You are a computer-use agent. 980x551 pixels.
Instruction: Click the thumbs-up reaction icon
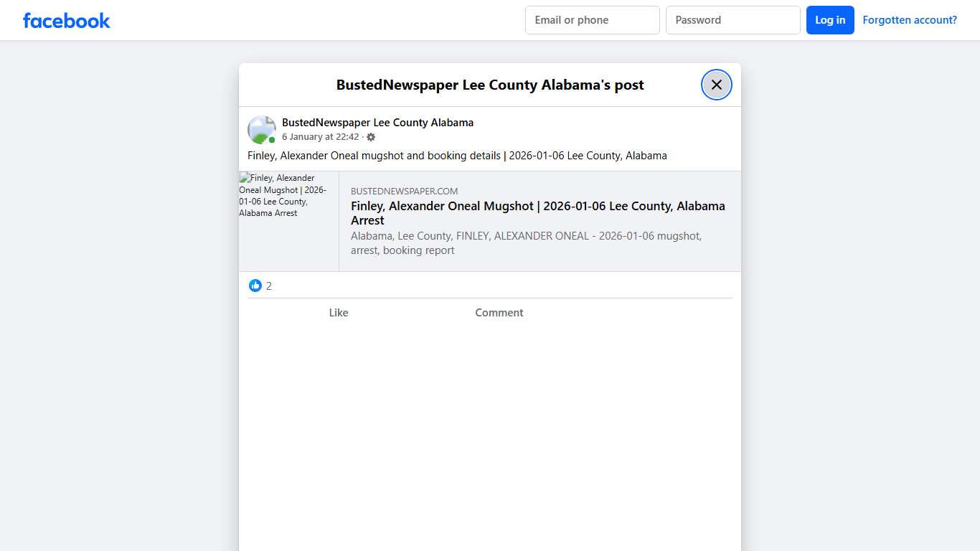pyautogui.click(x=255, y=286)
